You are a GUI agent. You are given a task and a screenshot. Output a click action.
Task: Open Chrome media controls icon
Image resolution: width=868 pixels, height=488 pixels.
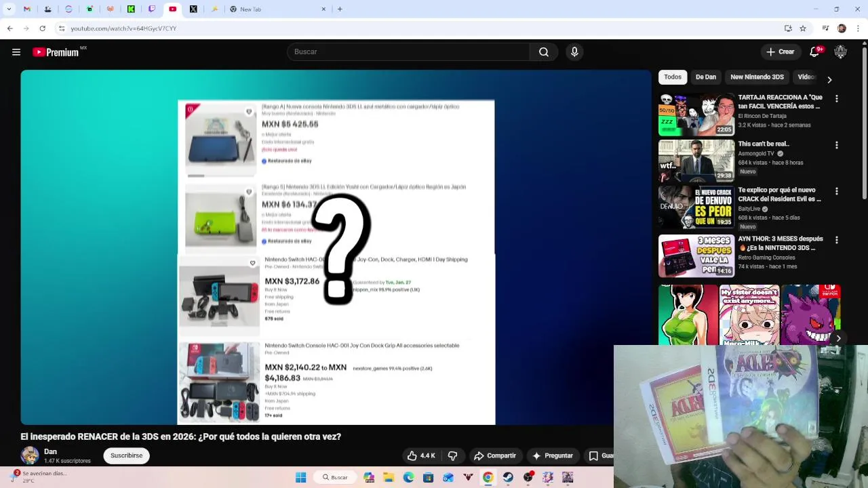(x=825, y=28)
